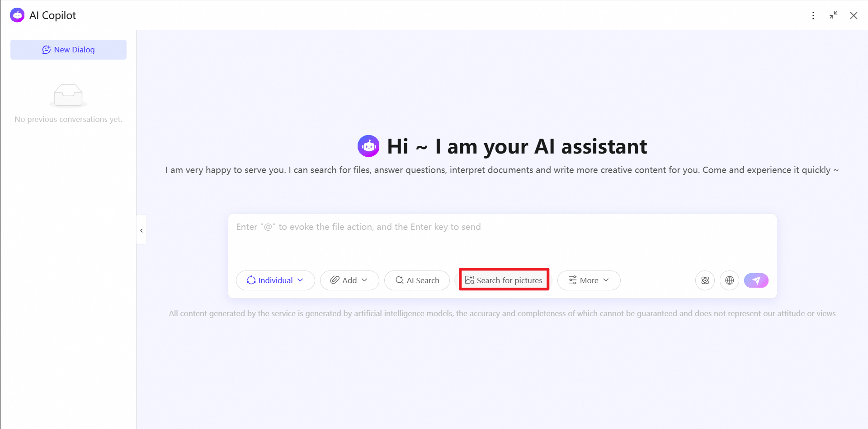Expand the More options chevron

(x=606, y=280)
